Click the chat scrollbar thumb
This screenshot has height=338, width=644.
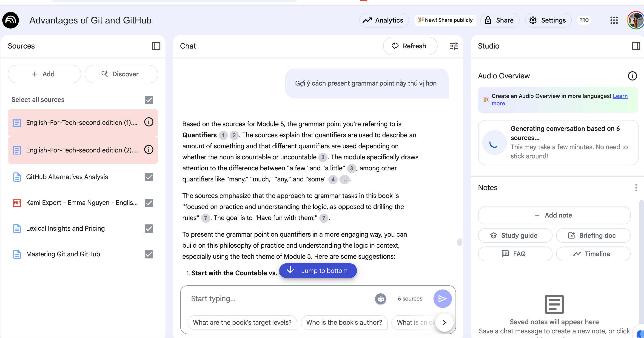(459, 242)
